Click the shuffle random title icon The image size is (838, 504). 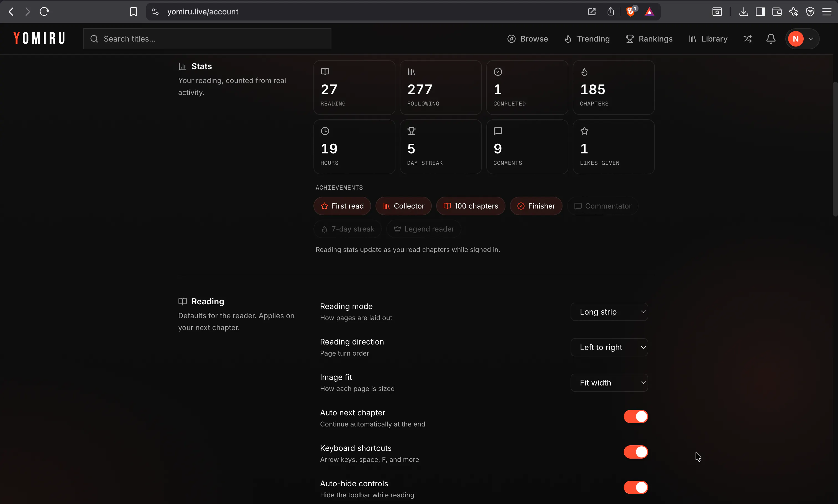click(748, 39)
